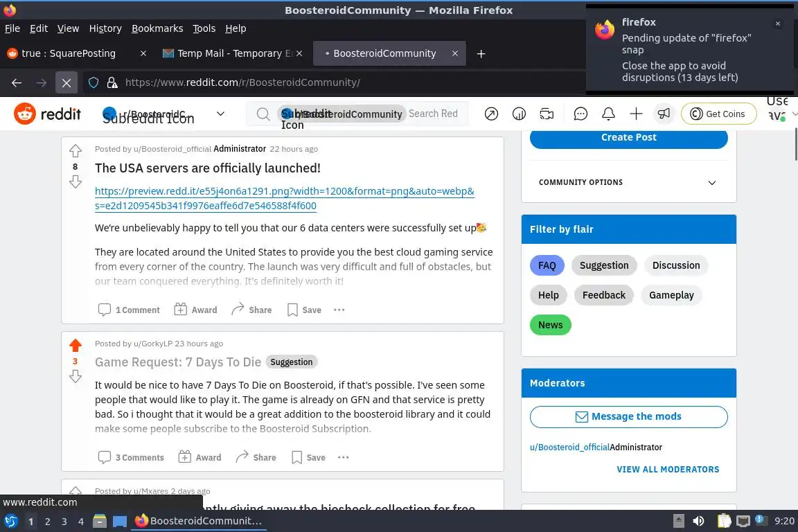The image size is (798, 532).
Task: Open the file manager taskbar icon
Action: (x=100, y=521)
